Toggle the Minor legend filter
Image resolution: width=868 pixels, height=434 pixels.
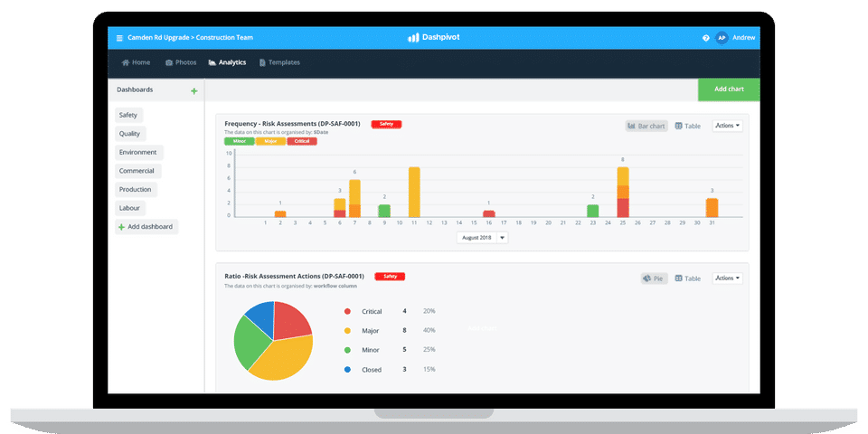(x=239, y=141)
